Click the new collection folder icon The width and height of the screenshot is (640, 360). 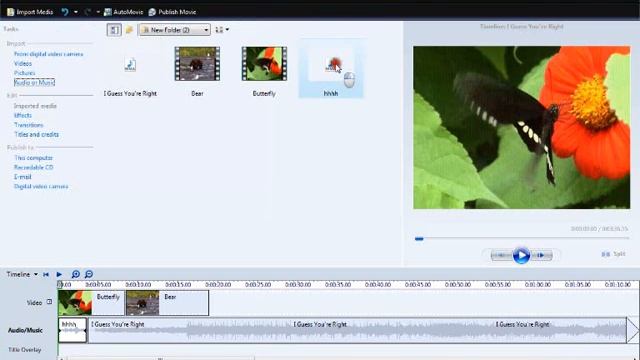coord(129,30)
